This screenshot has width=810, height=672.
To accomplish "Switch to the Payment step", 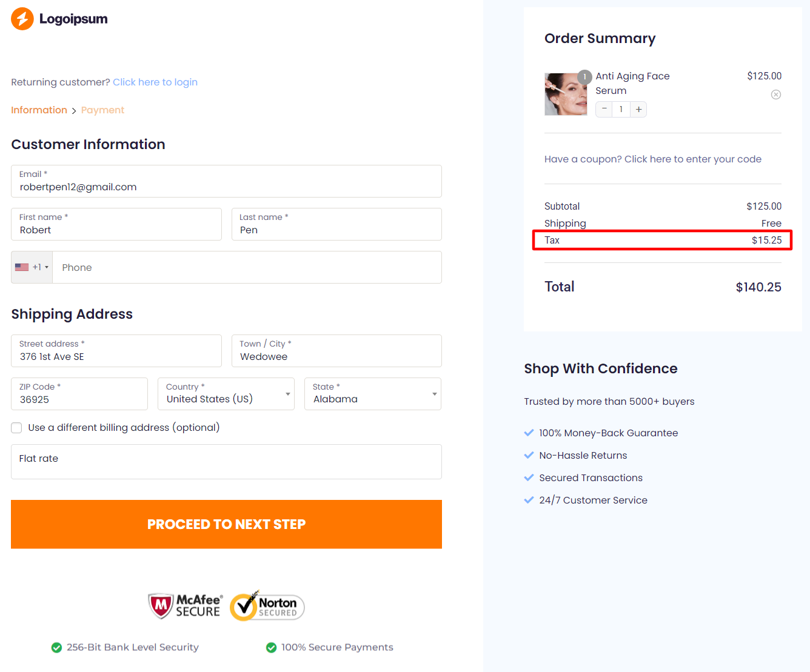I will click(x=102, y=110).
